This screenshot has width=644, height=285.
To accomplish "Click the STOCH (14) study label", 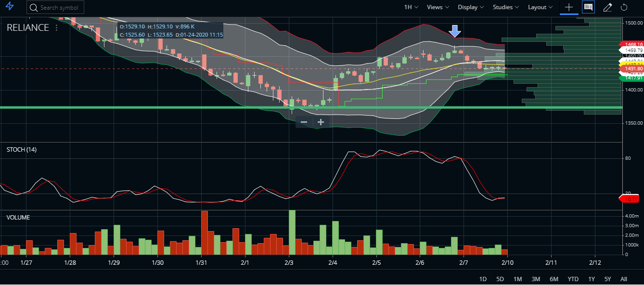I will (x=21, y=150).
